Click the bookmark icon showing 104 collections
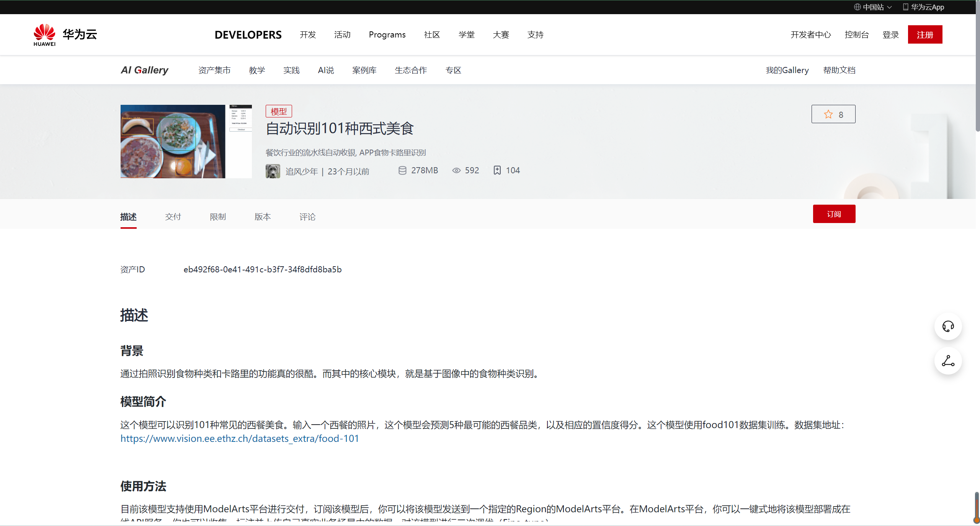 coord(497,170)
